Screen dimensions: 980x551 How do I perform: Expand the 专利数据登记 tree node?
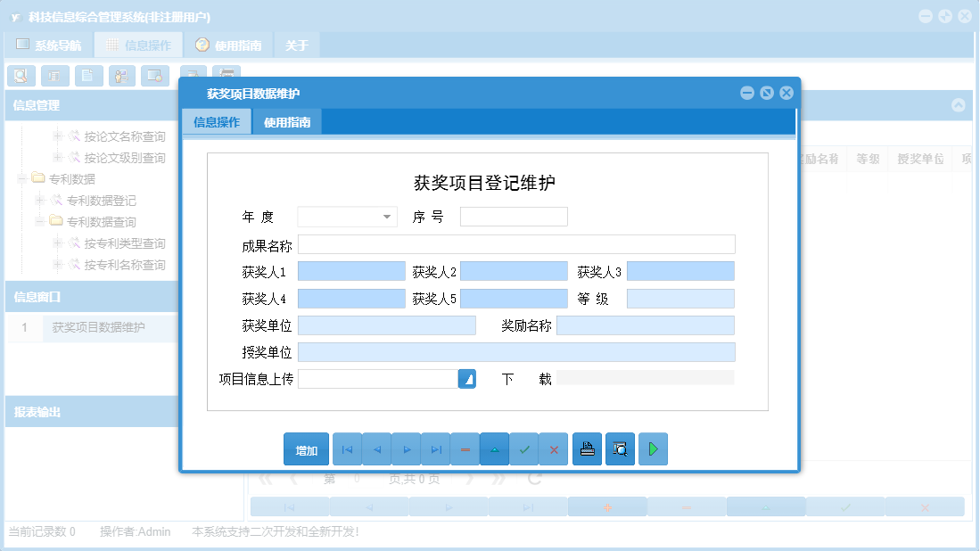tap(39, 200)
